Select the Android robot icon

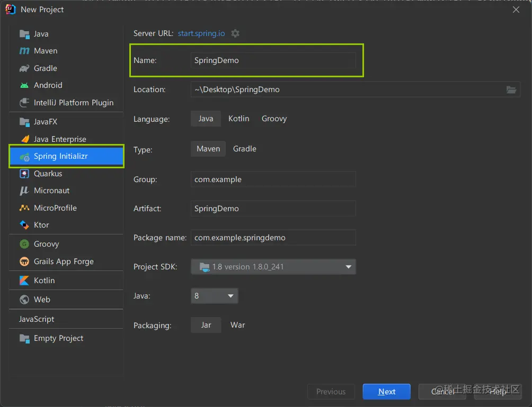[24, 85]
